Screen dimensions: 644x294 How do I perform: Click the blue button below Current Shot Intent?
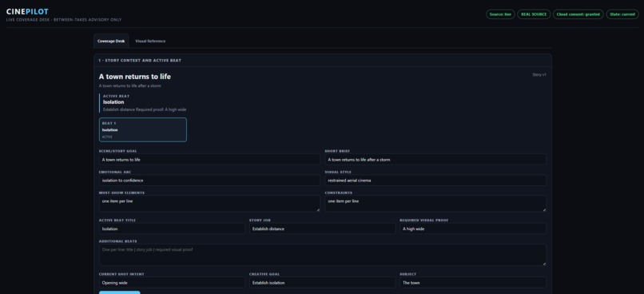pos(120,292)
